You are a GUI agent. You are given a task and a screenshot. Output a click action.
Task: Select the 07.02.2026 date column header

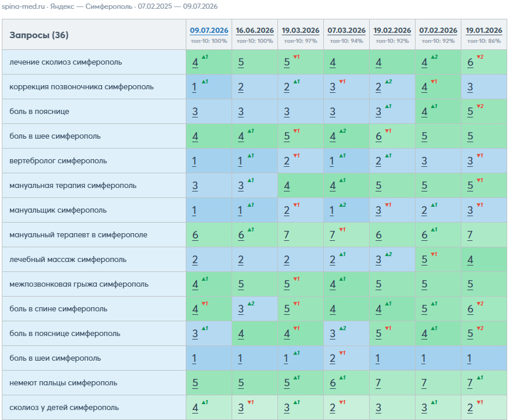438,31
